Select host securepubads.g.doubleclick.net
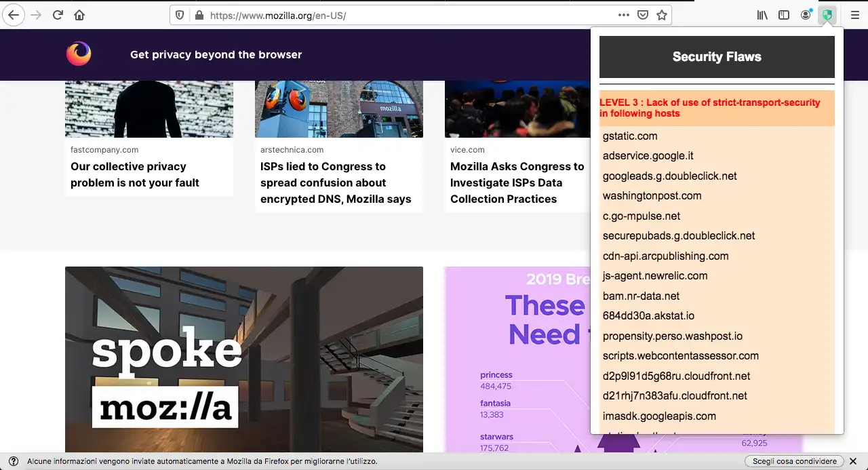Viewport: 868px width, 470px height. (x=679, y=236)
